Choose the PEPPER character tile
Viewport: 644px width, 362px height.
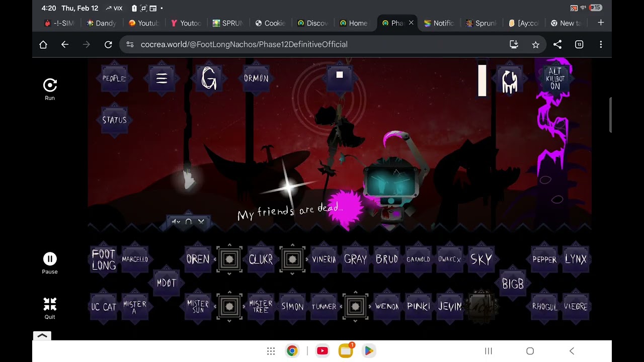click(544, 259)
